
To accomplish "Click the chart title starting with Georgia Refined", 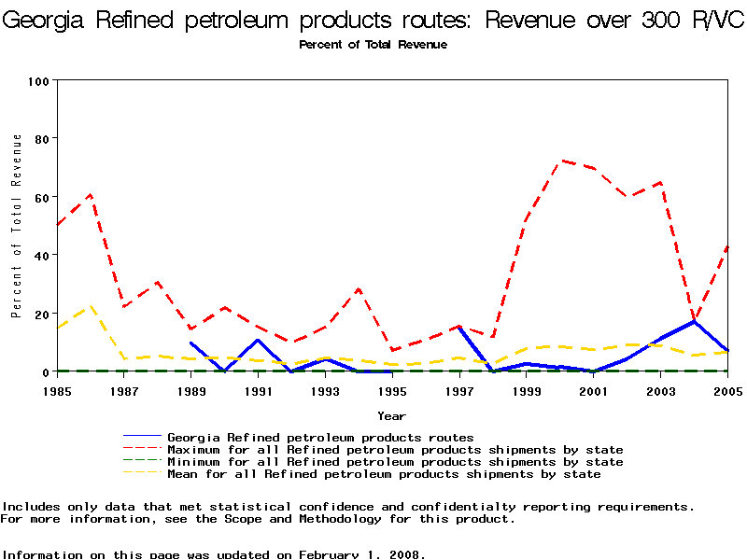I will tap(373, 21).
